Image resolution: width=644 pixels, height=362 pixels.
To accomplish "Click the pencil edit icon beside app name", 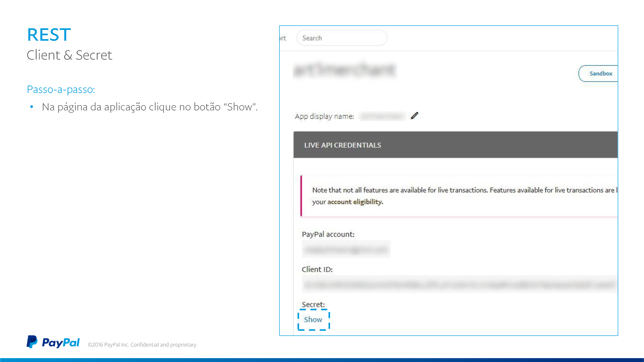I will [x=414, y=116].
